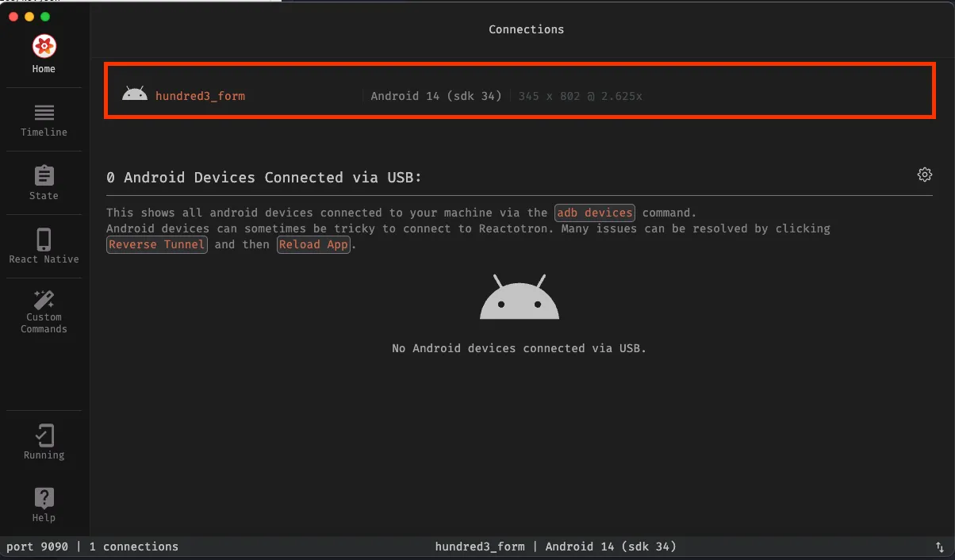Click the large gray Android robot image
Image resolution: width=955 pixels, height=560 pixels.
coord(520,297)
